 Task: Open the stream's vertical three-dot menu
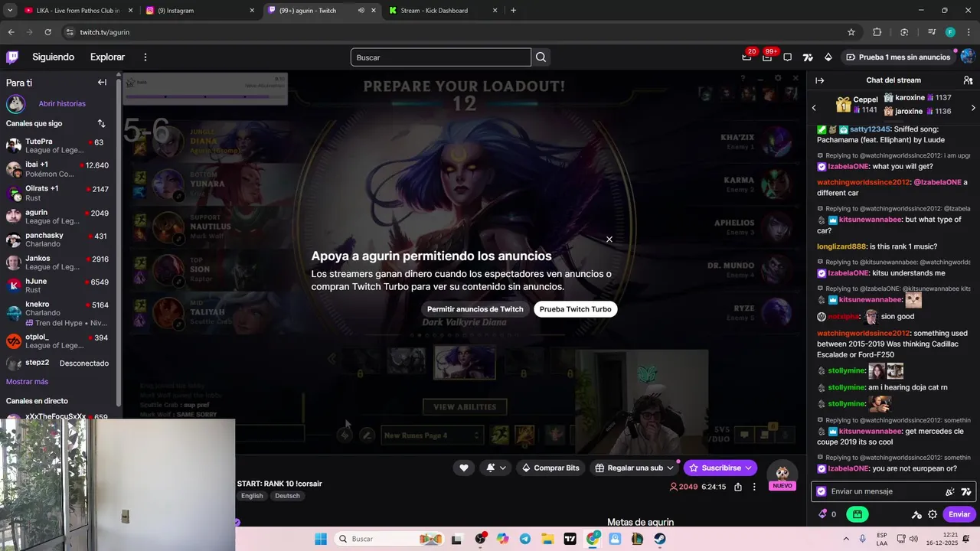(754, 487)
